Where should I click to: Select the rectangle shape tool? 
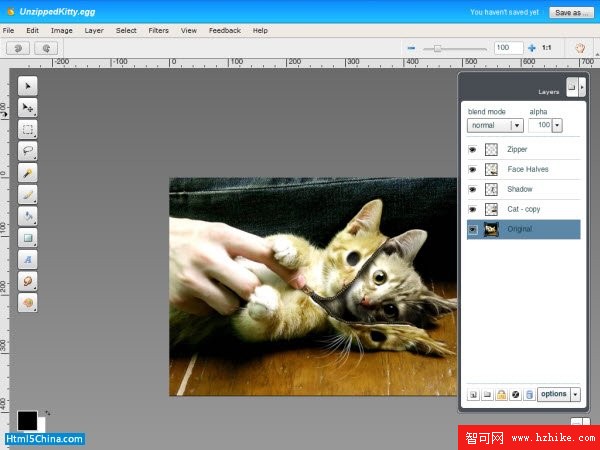pos(28,238)
